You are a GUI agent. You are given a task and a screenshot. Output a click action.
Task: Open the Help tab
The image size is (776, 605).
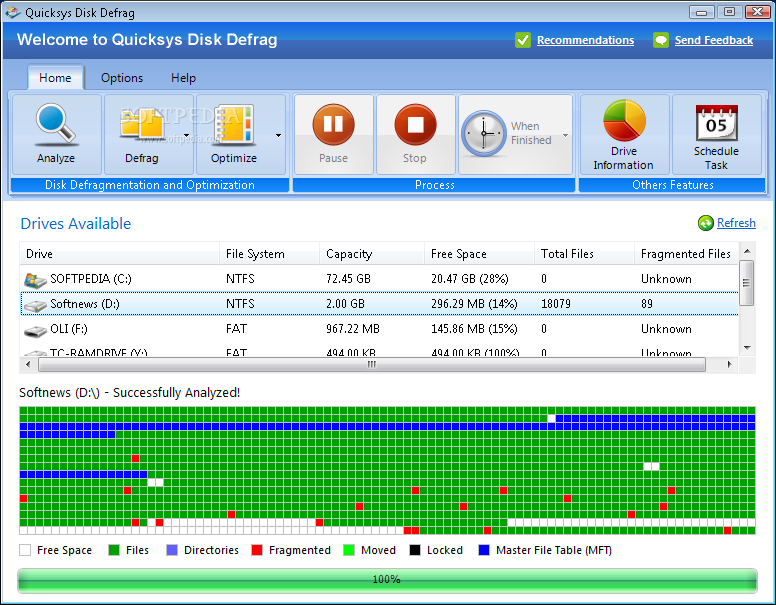point(183,78)
